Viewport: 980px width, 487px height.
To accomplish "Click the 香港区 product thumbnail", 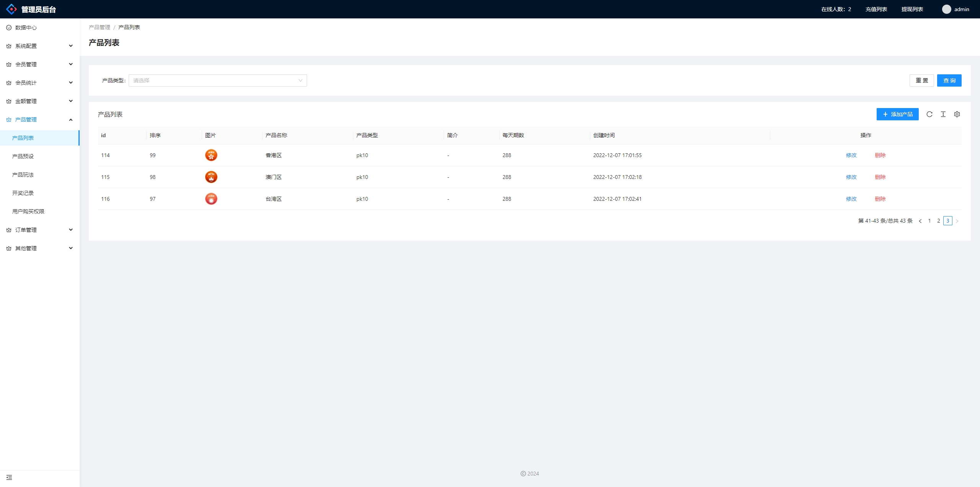I will click(211, 155).
